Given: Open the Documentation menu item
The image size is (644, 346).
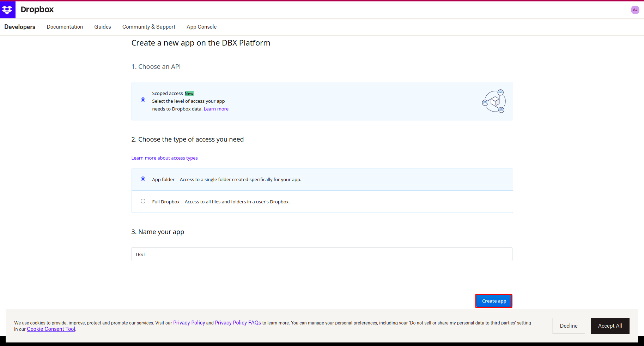Looking at the screenshot, I should (65, 27).
